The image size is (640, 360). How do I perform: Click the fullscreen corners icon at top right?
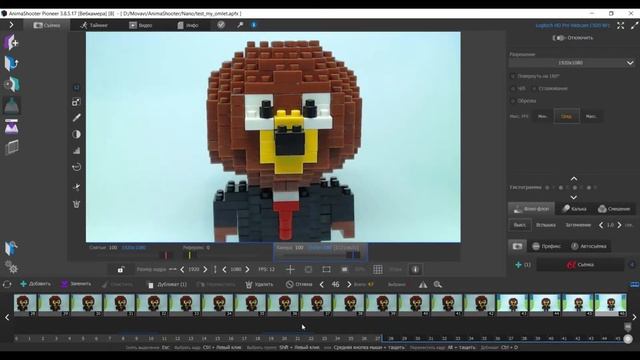620,25
